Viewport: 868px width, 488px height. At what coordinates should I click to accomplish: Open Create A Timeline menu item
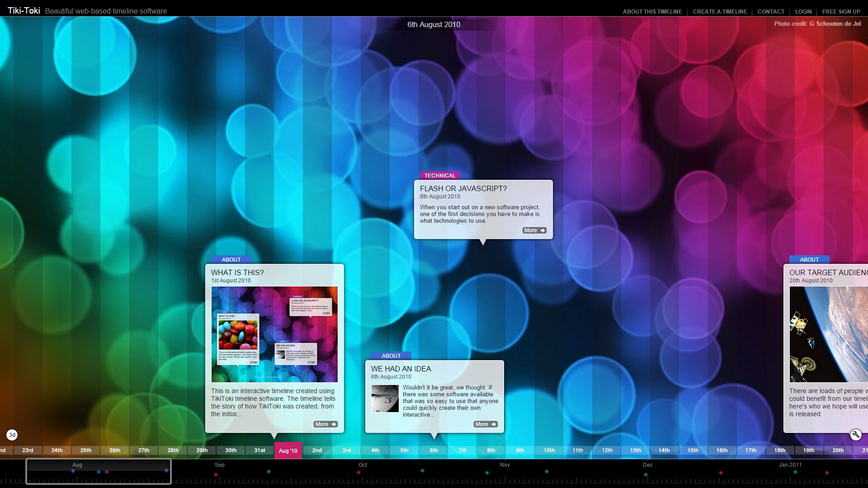tap(720, 12)
